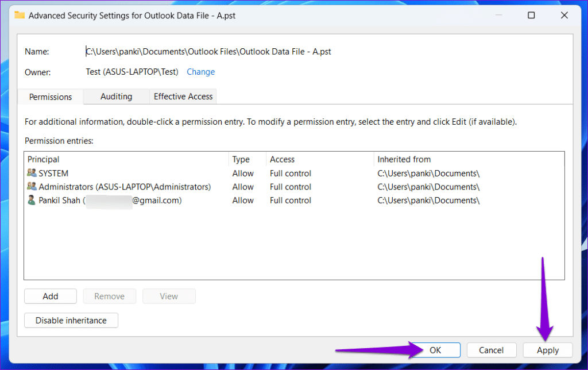Click the folder icon in the title bar

click(20, 15)
